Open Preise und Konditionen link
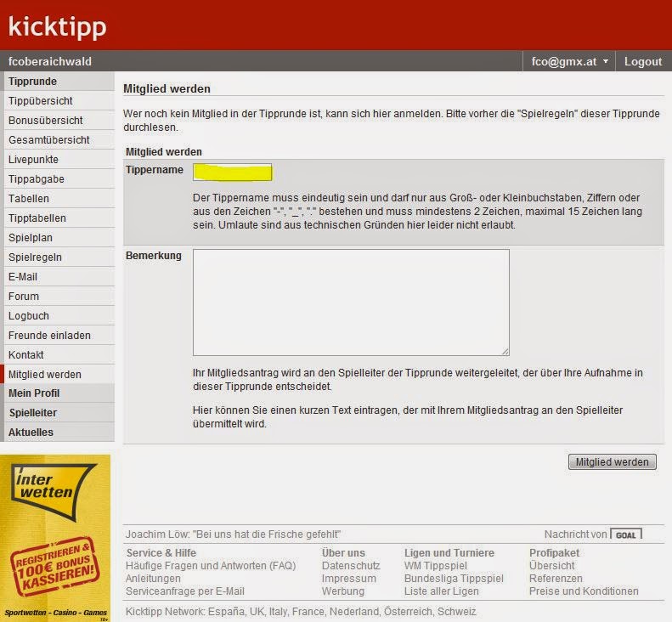This screenshot has width=672, height=622. [584, 591]
